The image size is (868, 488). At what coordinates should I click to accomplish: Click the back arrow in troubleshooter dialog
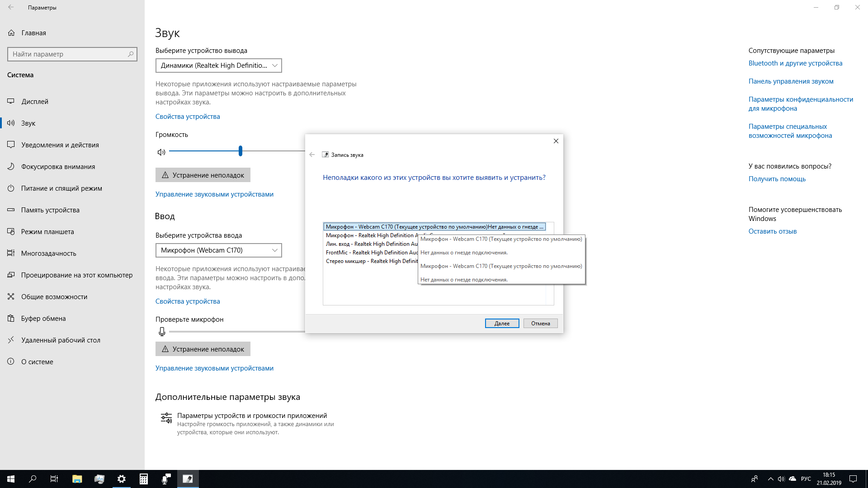click(x=312, y=155)
